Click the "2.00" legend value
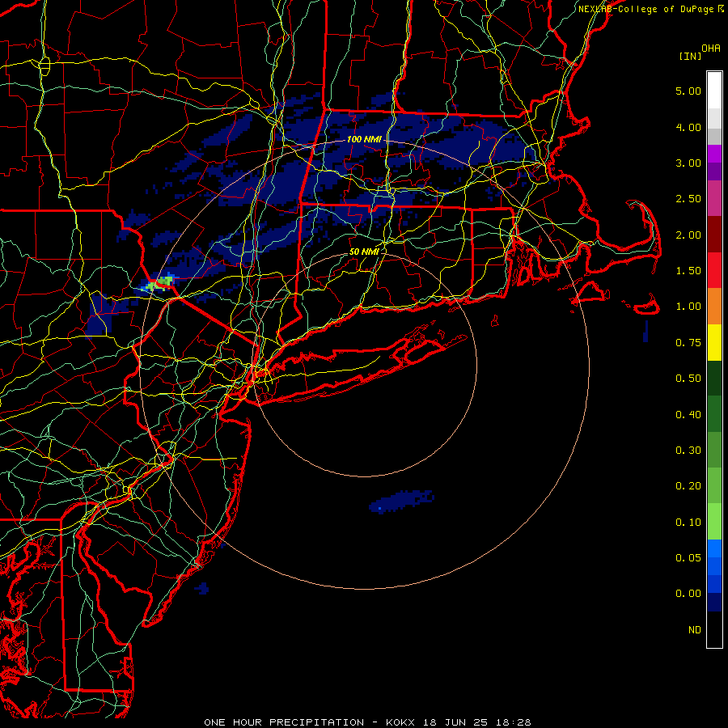 pyautogui.click(x=688, y=235)
